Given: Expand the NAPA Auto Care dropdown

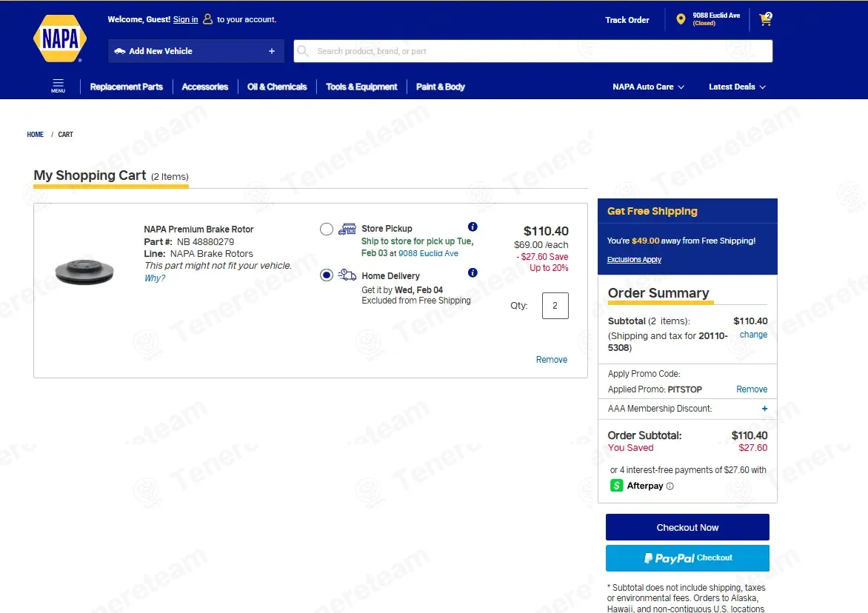Looking at the screenshot, I should (x=648, y=87).
